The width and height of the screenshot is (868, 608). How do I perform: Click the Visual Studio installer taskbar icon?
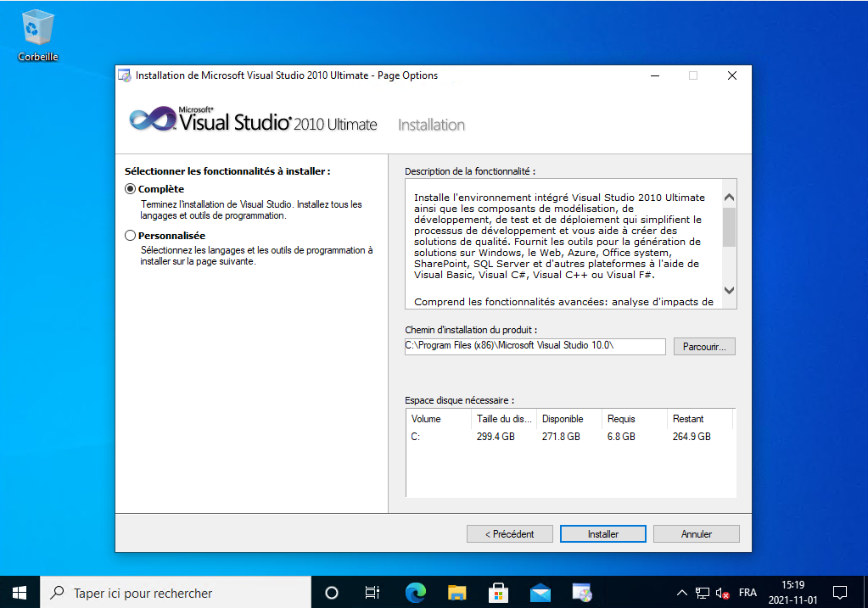pyautogui.click(x=582, y=593)
